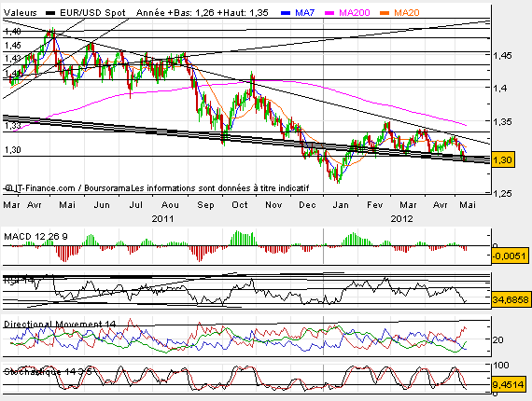Click the yellow -0,0051 MACD value tag
The image size is (532, 401).
click(510, 256)
